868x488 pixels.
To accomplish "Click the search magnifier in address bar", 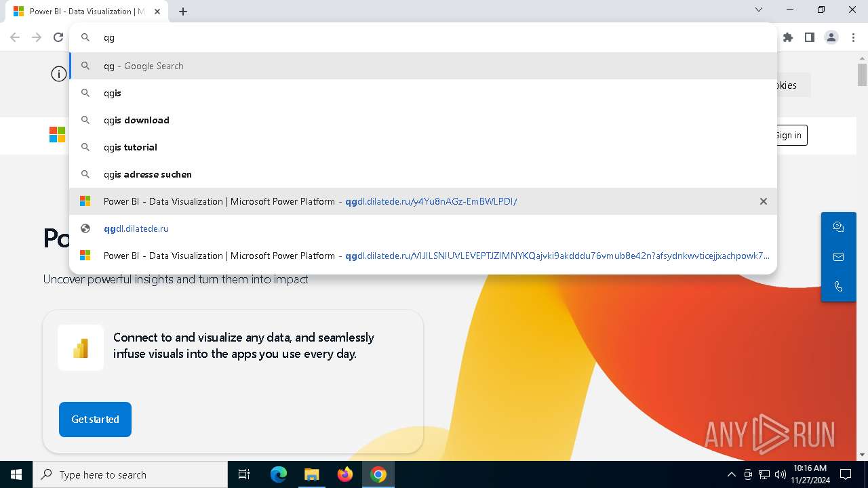I will tap(85, 37).
